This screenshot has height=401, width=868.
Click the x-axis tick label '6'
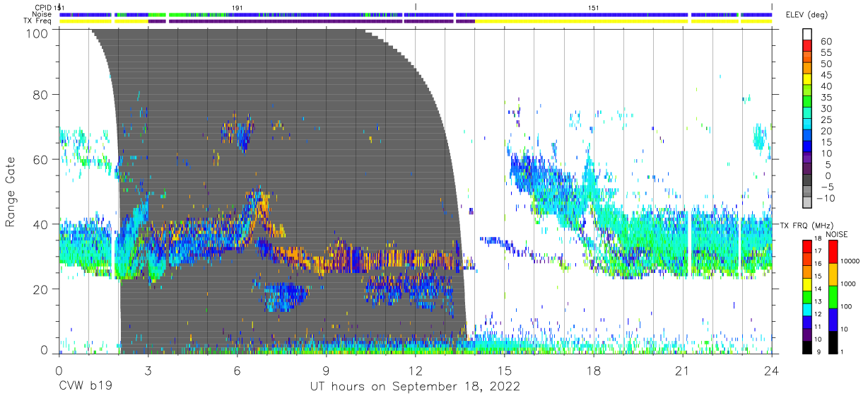[x=237, y=371]
